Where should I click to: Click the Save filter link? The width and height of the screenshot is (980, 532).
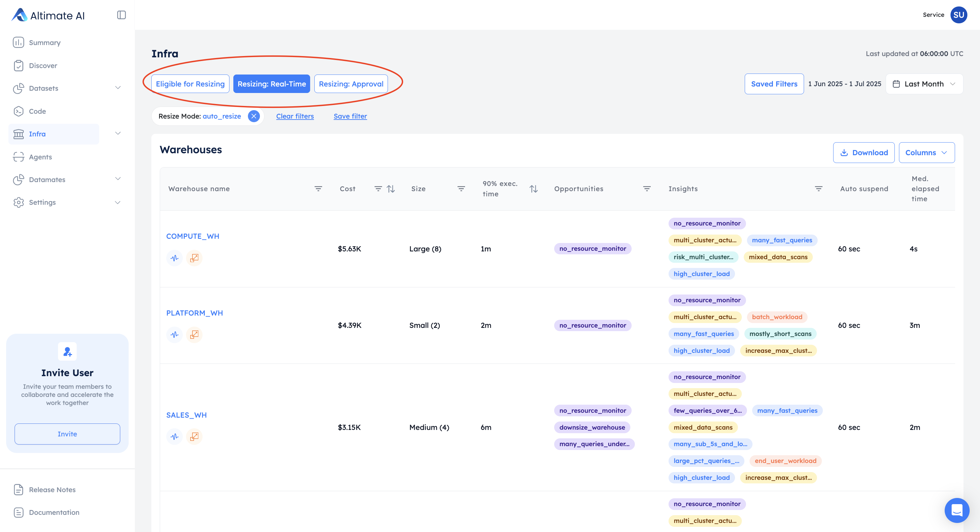pyautogui.click(x=350, y=116)
